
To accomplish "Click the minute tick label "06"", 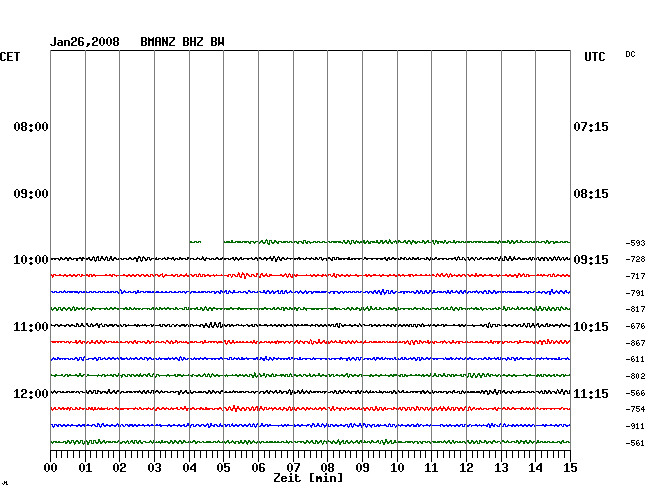I will 258,468.
